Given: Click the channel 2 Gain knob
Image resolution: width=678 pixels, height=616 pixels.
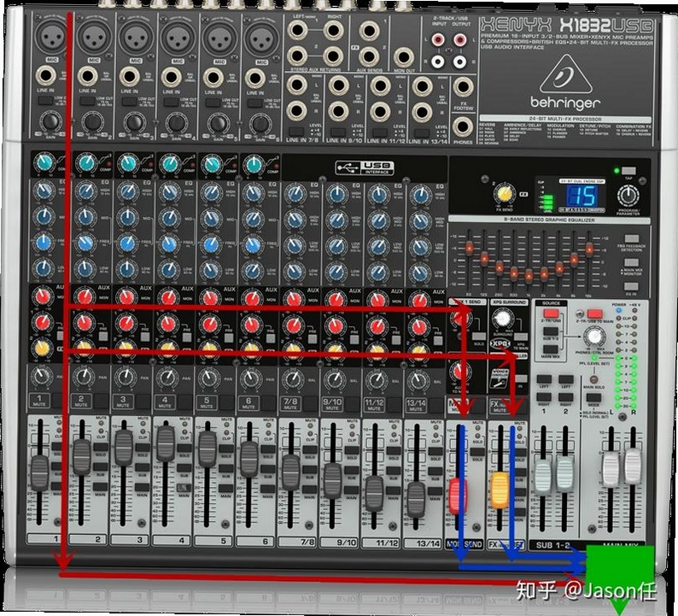Looking at the screenshot, I should tap(91, 122).
